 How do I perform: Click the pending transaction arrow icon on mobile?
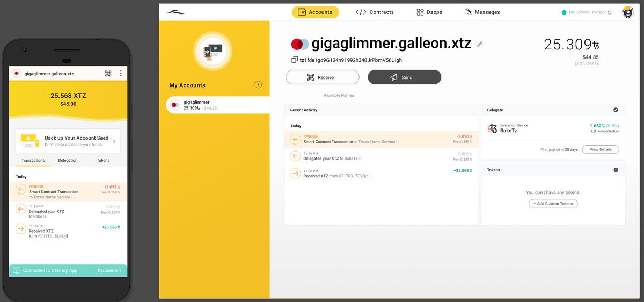tap(20, 189)
